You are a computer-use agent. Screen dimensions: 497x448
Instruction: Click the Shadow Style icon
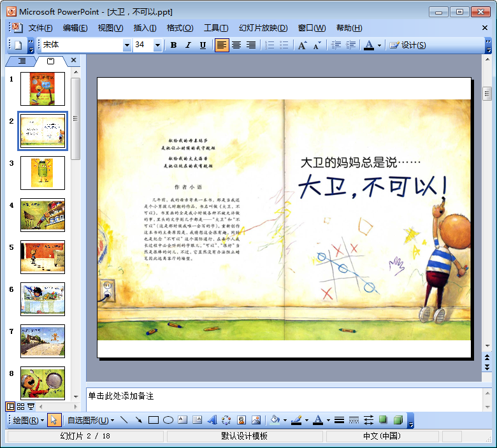click(x=383, y=421)
